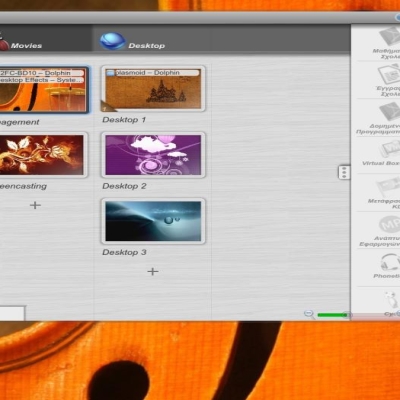Image resolution: width=400 pixels, height=400 pixels.
Task: Click the zoom-out magnifier icon
Action: (x=309, y=314)
